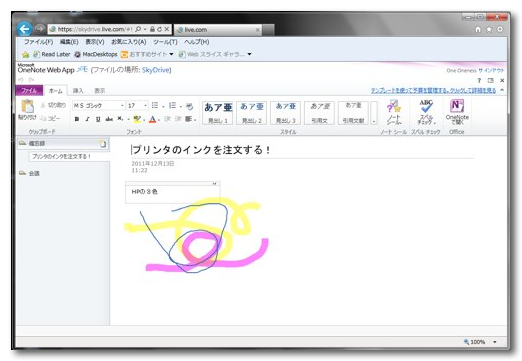Click the paragraph alignment icon

coord(189,119)
